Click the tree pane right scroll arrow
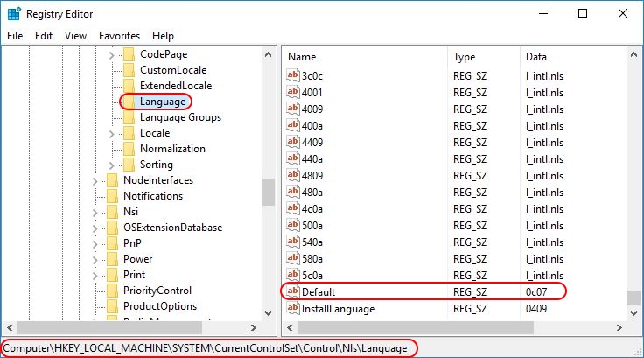Viewport: 644px width, 358px height. 254,327
